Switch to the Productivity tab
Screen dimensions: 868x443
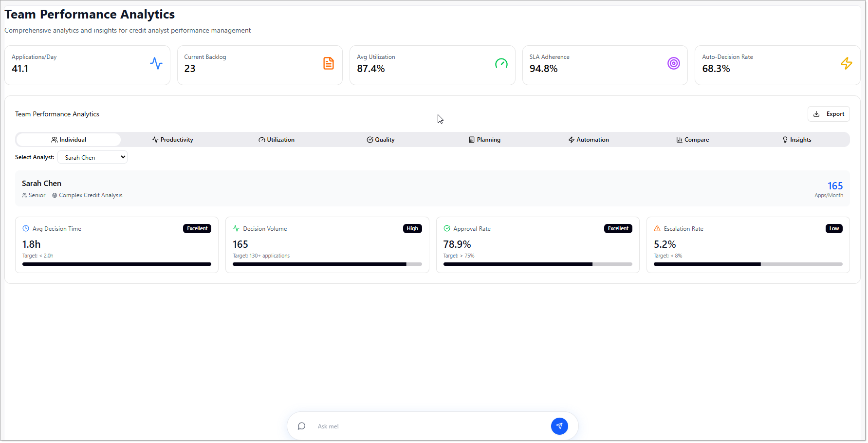pyautogui.click(x=173, y=140)
